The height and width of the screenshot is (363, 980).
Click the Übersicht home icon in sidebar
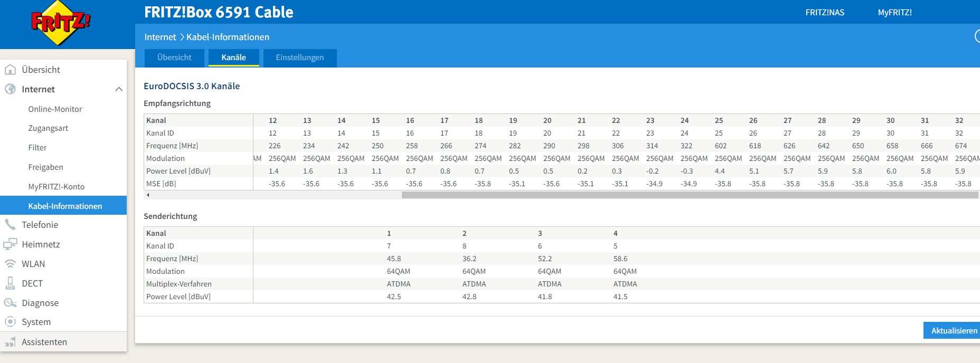(x=10, y=70)
